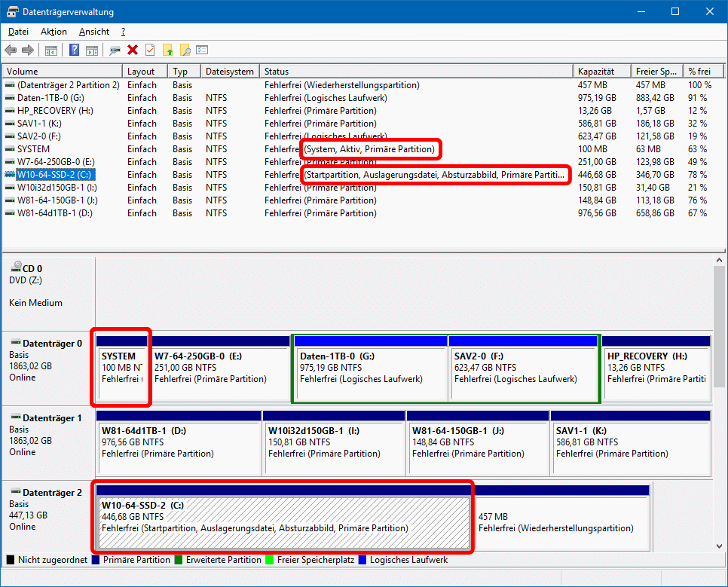Open the Ansicht menu
728x587 pixels.
tap(93, 32)
